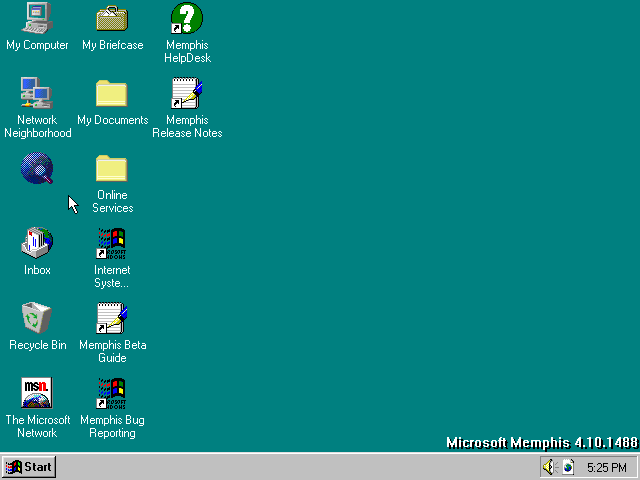Select the globe with magnifier icon

[x=37, y=168]
